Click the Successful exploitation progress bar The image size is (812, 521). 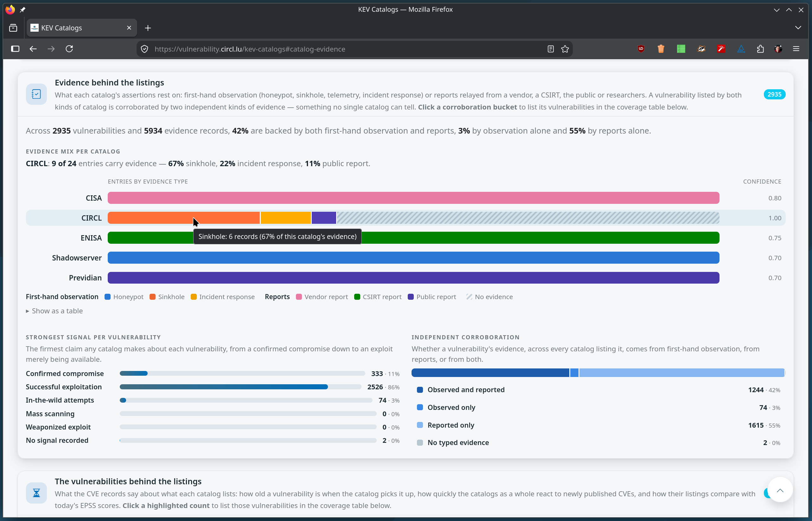point(240,387)
